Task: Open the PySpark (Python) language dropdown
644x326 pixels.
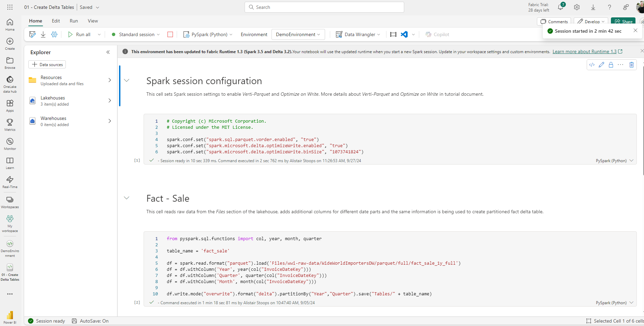Action: click(208, 34)
